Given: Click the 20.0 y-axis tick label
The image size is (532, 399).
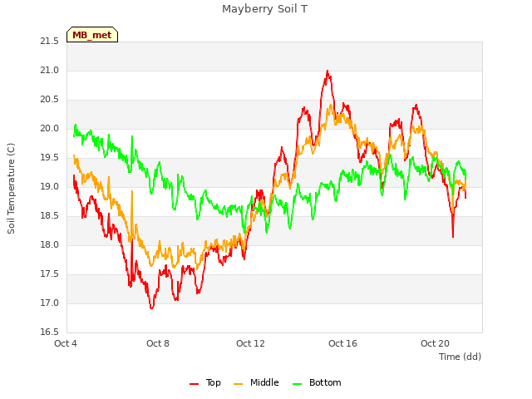Looking at the screenshot, I should (x=49, y=129).
